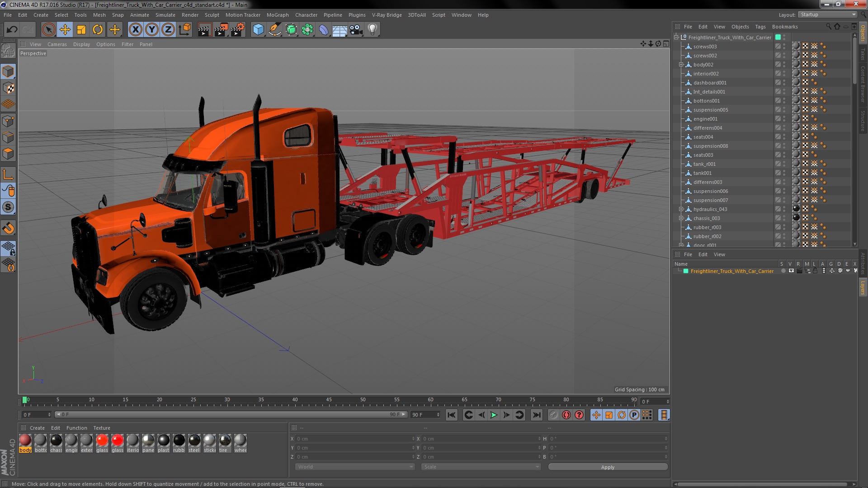This screenshot has width=868, height=488.
Task: Expand the hydraulics_043 object
Action: [681, 209]
